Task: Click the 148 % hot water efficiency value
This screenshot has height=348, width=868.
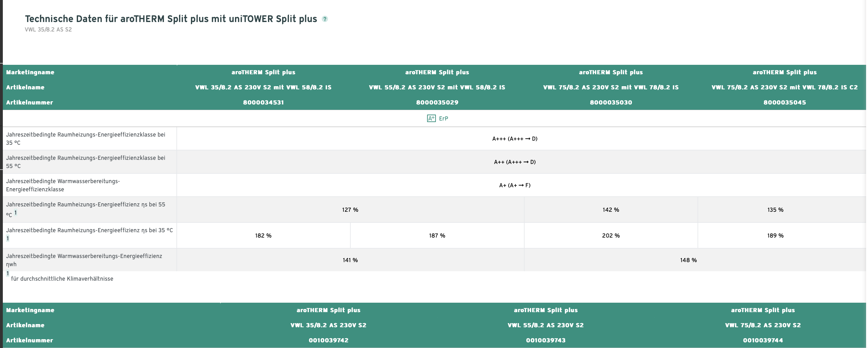Action: point(688,260)
